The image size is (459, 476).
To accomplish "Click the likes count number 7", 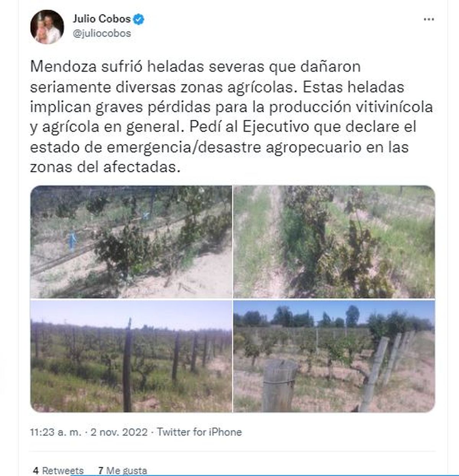I will pyautogui.click(x=101, y=470).
